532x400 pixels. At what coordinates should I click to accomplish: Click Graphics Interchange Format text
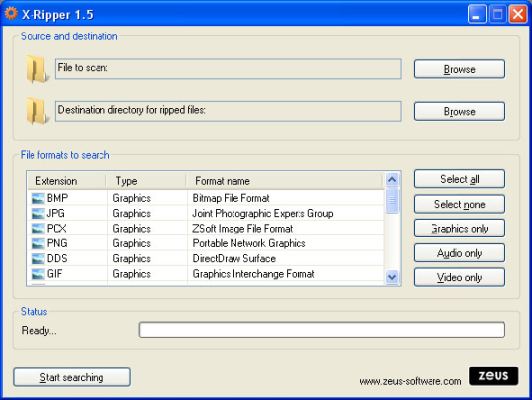tap(254, 274)
